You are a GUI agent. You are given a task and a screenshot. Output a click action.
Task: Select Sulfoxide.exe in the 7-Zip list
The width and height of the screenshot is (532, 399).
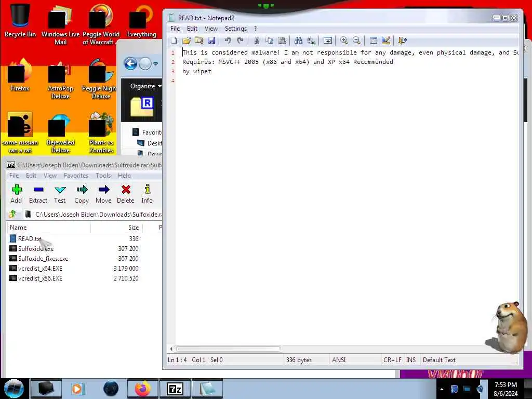tap(36, 249)
